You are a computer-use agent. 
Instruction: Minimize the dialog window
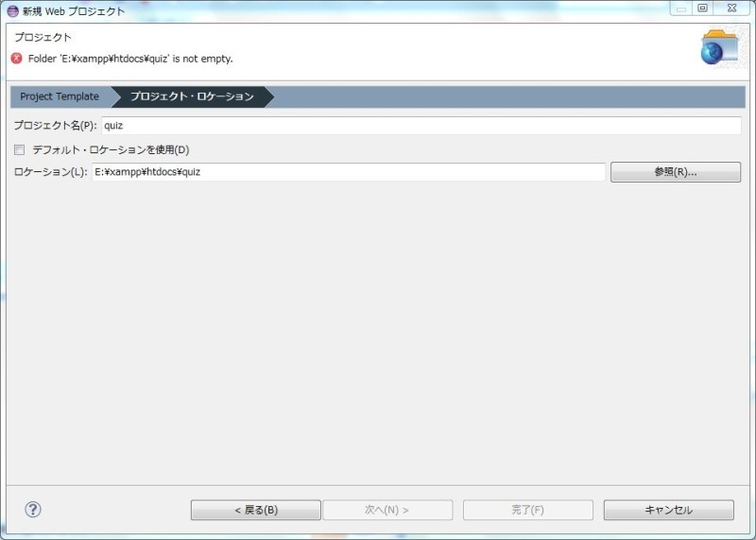pos(680,8)
